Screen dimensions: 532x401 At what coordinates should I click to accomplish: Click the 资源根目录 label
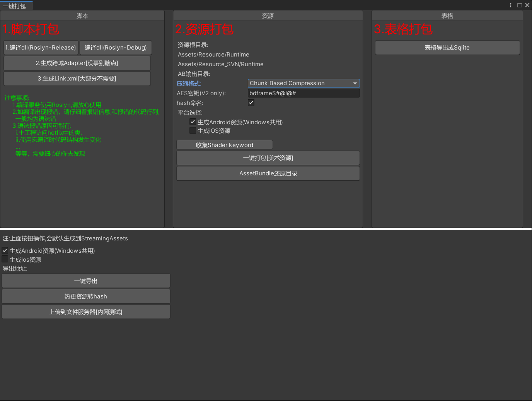pyautogui.click(x=193, y=45)
